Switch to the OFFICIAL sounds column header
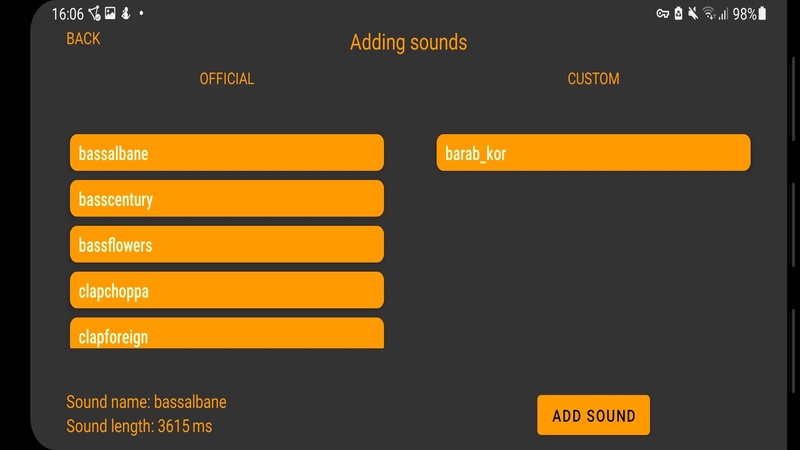The image size is (800, 450). point(227,79)
